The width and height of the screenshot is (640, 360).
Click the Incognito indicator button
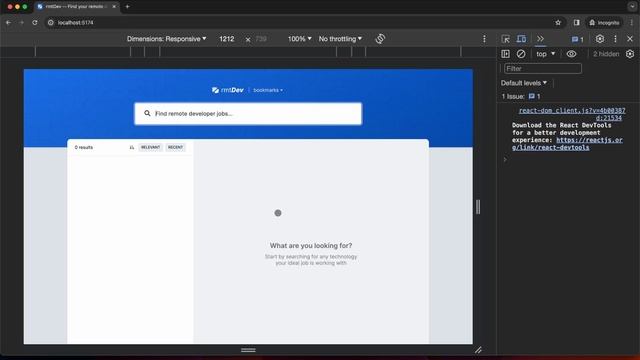[604, 22]
